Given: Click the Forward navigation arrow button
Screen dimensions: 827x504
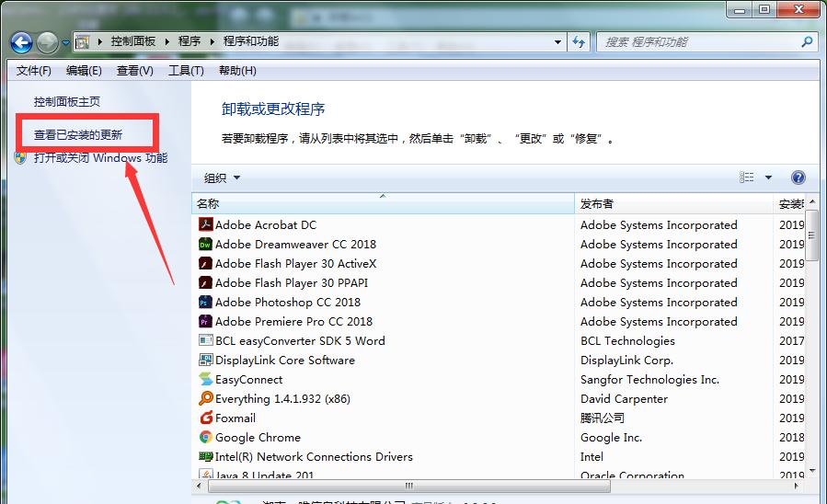Looking at the screenshot, I should pyautogui.click(x=47, y=42).
